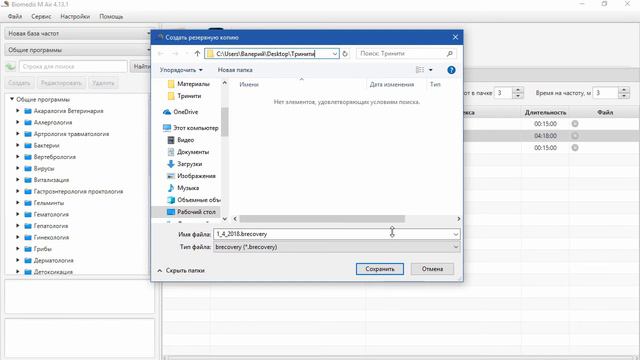This screenshot has height=360, width=640.
Task: Open the Материалы folder in navigation pane
Action: [189, 84]
